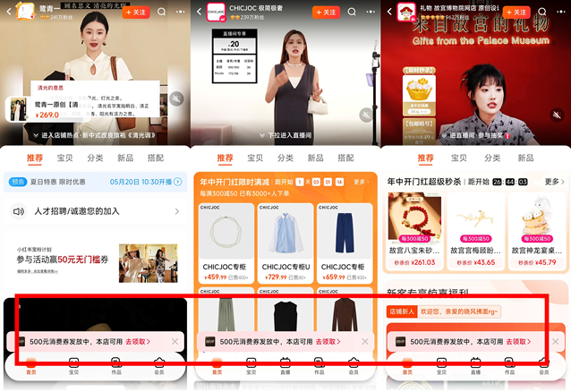571x392 pixels.
Task: Expand 下拉进入直播间 in CHICJOC shop
Action: click(x=285, y=135)
